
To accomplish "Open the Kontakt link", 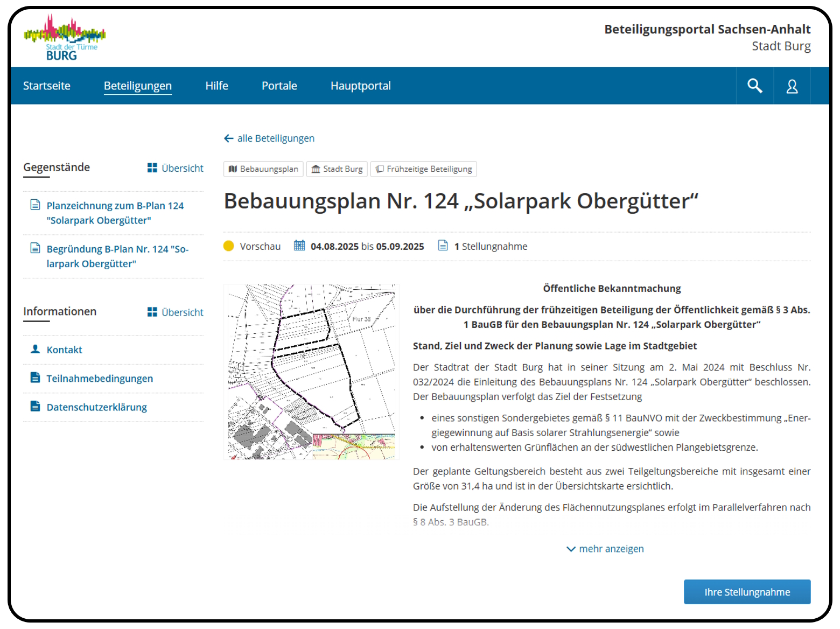I will pyautogui.click(x=65, y=350).
